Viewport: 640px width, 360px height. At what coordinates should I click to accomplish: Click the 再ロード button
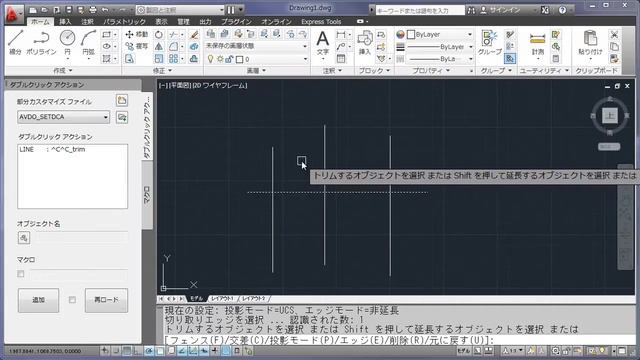coord(106,300)
